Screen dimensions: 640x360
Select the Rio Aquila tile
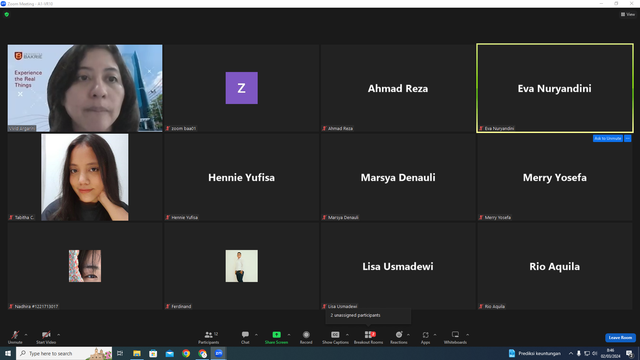tap(555, 266)
